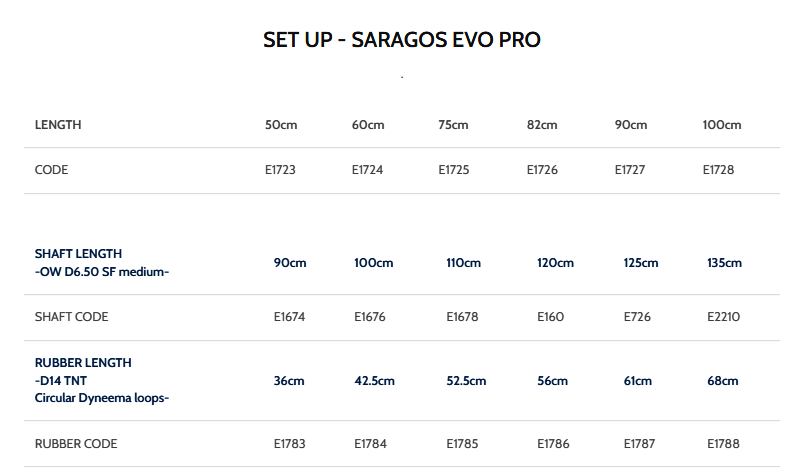
Task: Click the SET UP - SARAGOS EVO PRO heading
Action: (x=401, y=40)
